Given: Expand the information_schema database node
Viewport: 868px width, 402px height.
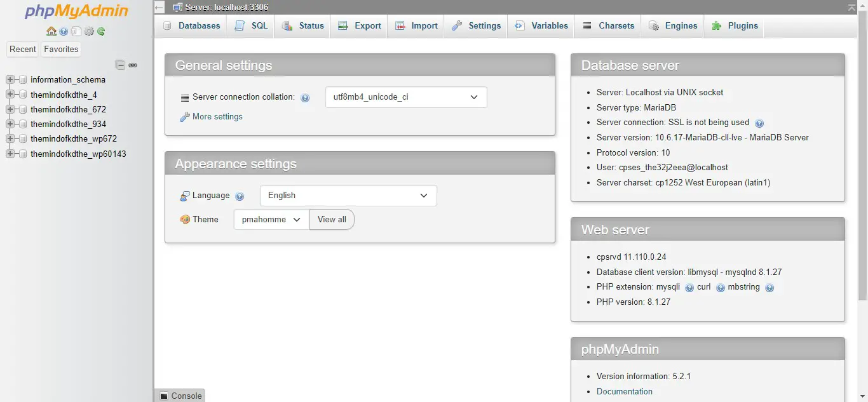Looking at the screenshot, I should [10, 80].
